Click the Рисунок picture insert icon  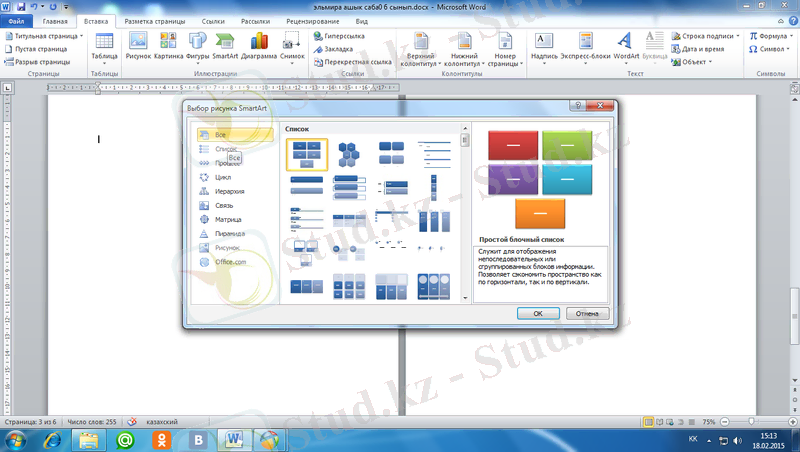click(x=137, y=45)
